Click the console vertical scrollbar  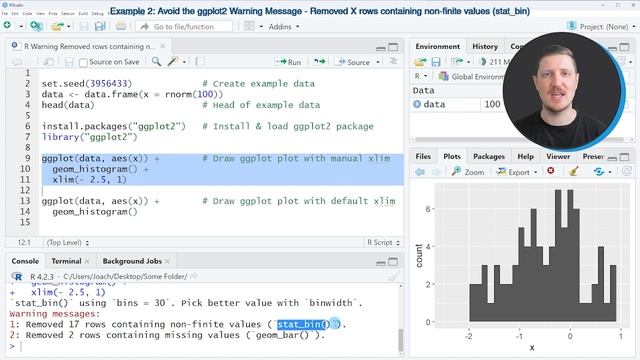pos(400,340)
